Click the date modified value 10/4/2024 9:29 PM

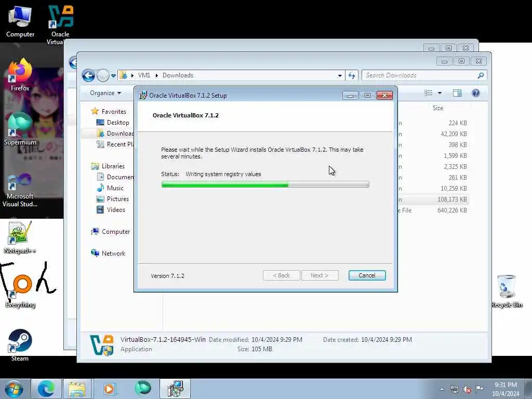tap(276, 340)
